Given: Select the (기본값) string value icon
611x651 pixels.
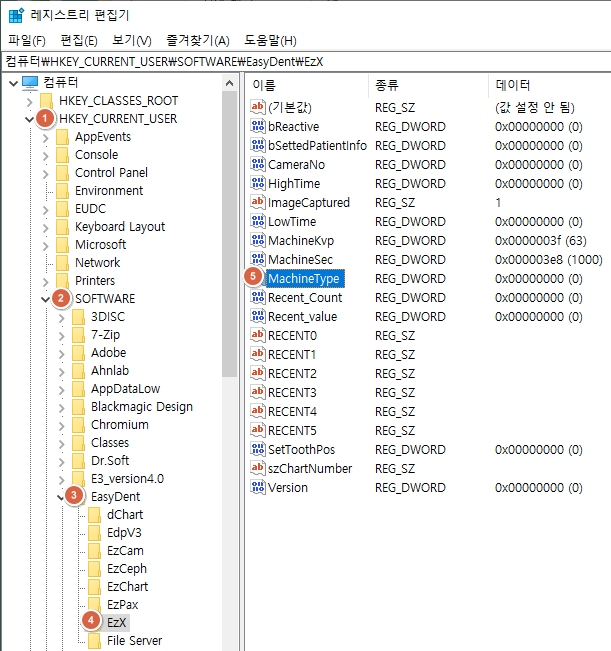Looking at the screenshot, I should coord(258,107).
